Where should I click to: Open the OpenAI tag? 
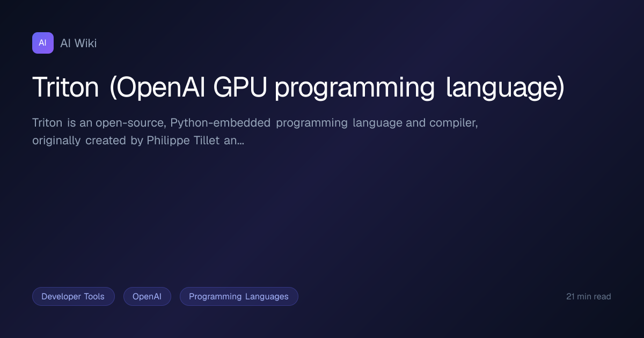147,297
